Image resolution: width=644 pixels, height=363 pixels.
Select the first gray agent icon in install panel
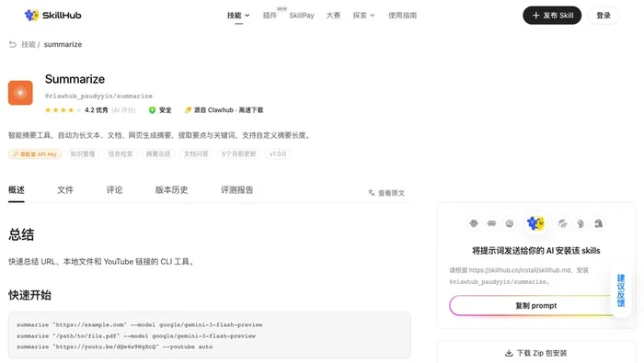point(474,223)
